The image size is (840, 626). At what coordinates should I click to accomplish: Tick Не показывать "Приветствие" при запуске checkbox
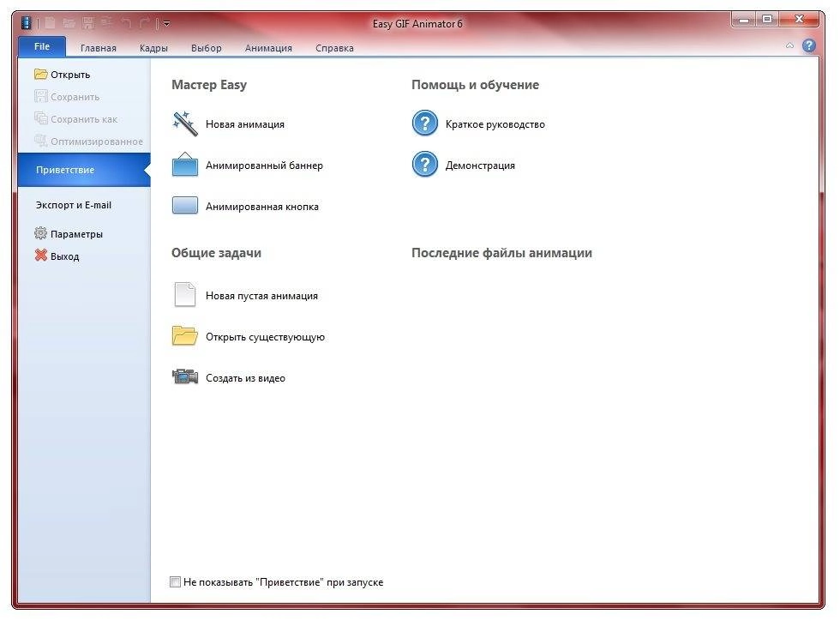[x=175, y=581]
